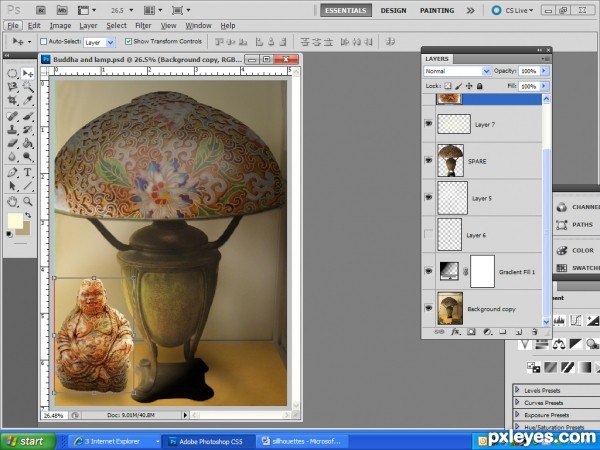Select the Crop tool
Image resolution: width=600 pixels, height=450 pixels.
[x=12, y=100]
